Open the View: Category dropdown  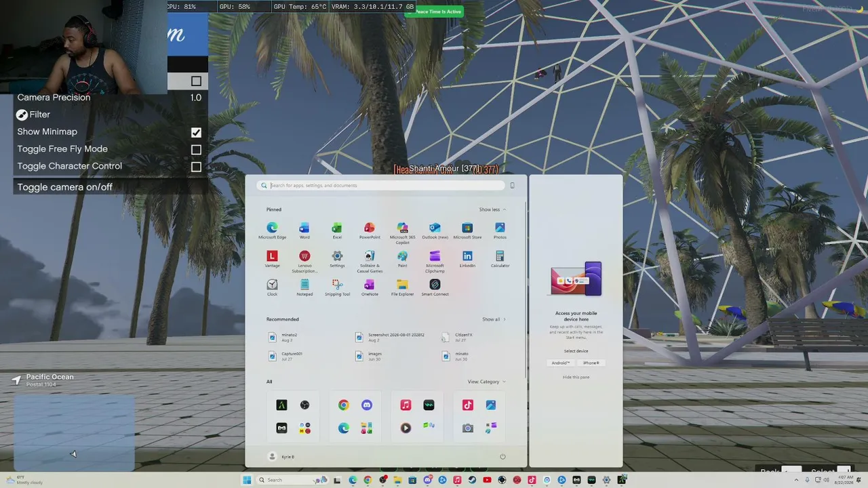486,382
